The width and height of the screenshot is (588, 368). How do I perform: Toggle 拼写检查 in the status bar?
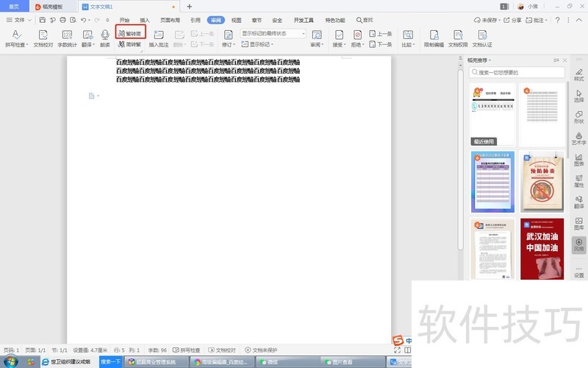point(187,350)
